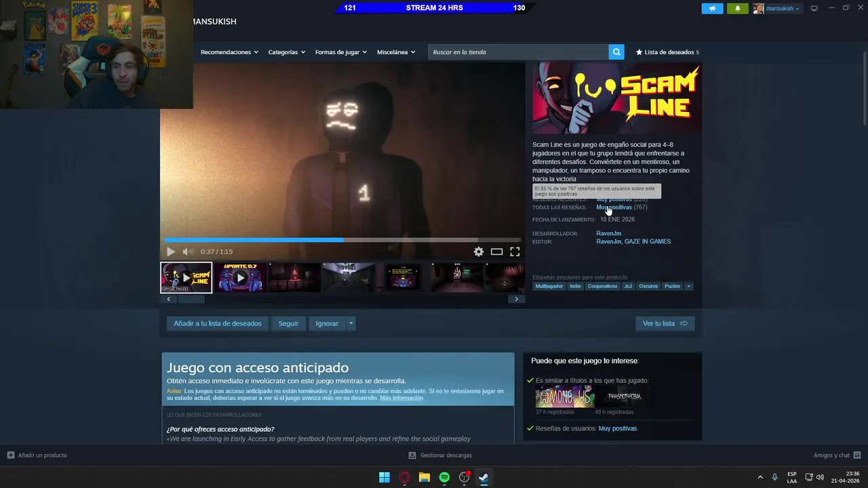Select the Scam Line official trailer thumbnail

click(186, 277)
